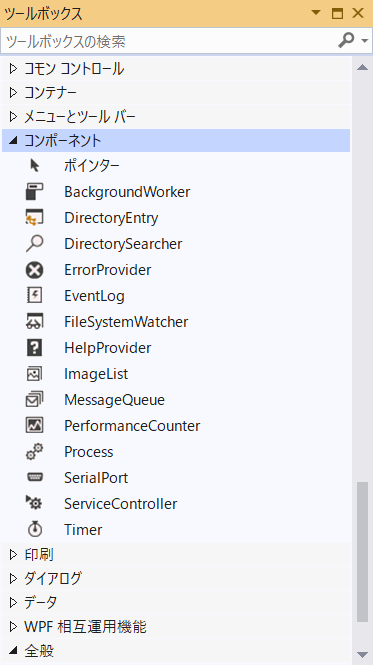Viewport: 373px width, 665px height.
Task: Select the Timer label
Action: coord(83,530)
